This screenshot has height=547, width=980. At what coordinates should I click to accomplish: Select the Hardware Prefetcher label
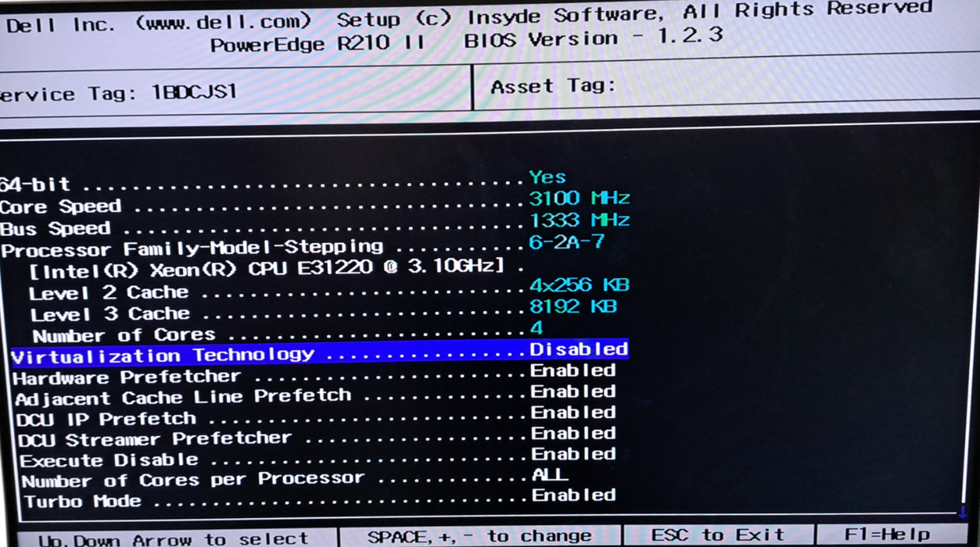point(127,377)
